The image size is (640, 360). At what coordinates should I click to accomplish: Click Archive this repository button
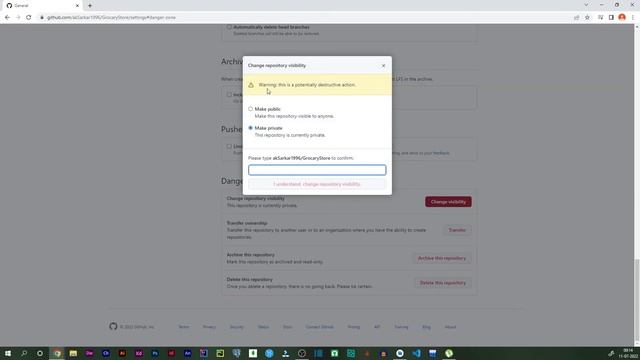pos(442,258)
